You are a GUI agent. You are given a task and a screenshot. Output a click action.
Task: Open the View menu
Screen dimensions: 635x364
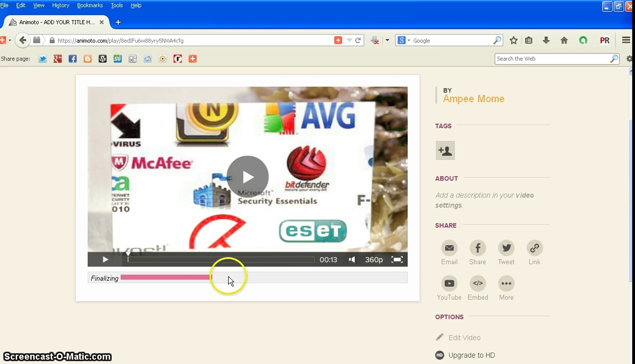[x=39, y=5]
